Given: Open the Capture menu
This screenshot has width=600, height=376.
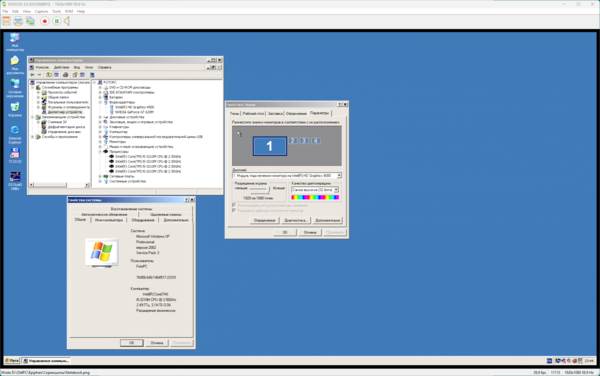Looking at the screenshot, I should tap(41, 11).
